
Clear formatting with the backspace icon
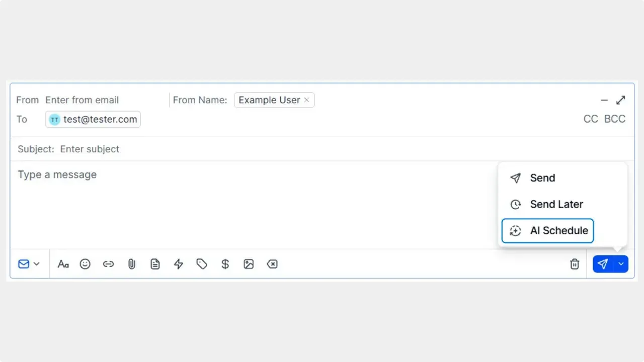point(272,264)
